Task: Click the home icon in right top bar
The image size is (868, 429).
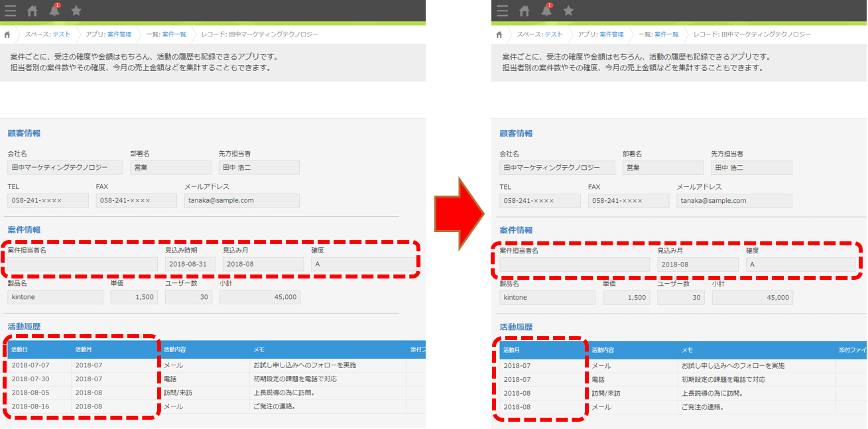Action: [x=525, y=11]
